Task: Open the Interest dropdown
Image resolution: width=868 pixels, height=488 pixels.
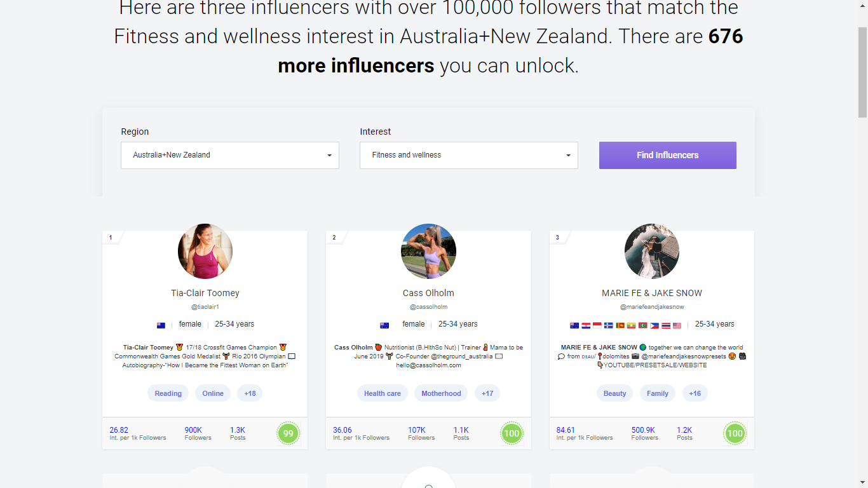Action: tap(468, 155)
